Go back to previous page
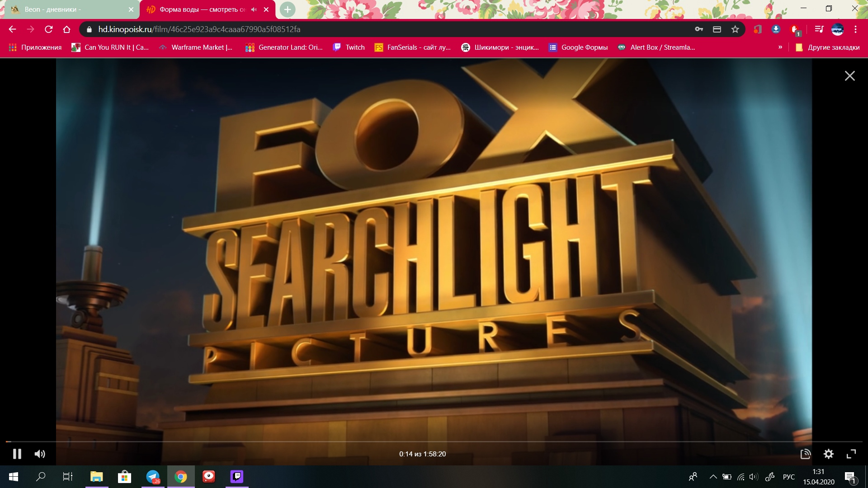Screen dimensions: 868x488 12,29
